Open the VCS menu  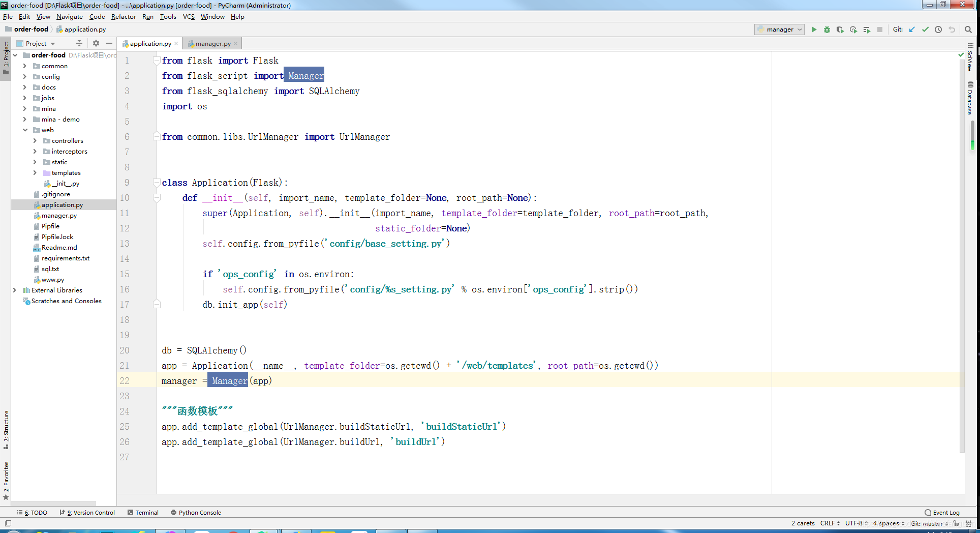pyautogui.click(x=189, y=17)
